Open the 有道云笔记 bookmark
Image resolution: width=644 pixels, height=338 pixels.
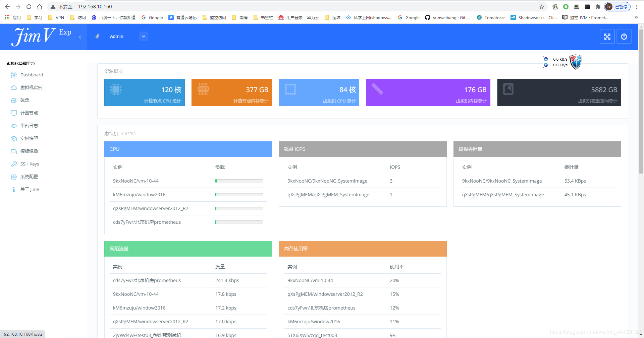click(182, 17)
